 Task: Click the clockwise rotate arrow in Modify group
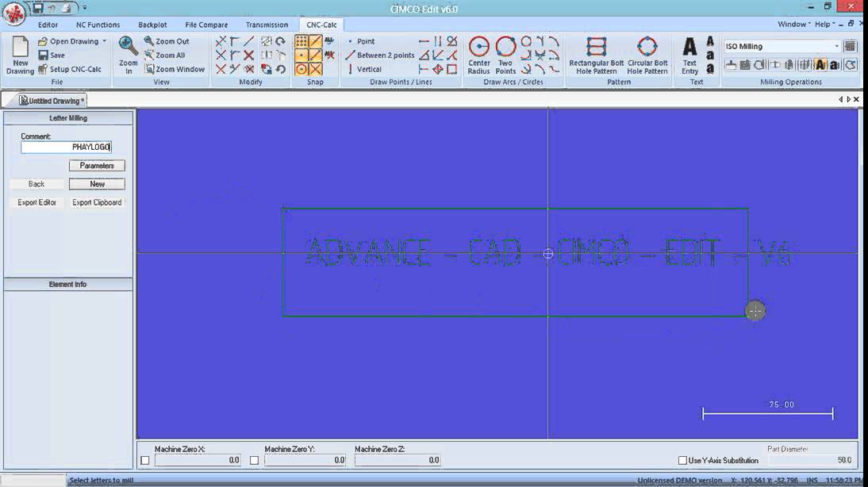[281, 41]
